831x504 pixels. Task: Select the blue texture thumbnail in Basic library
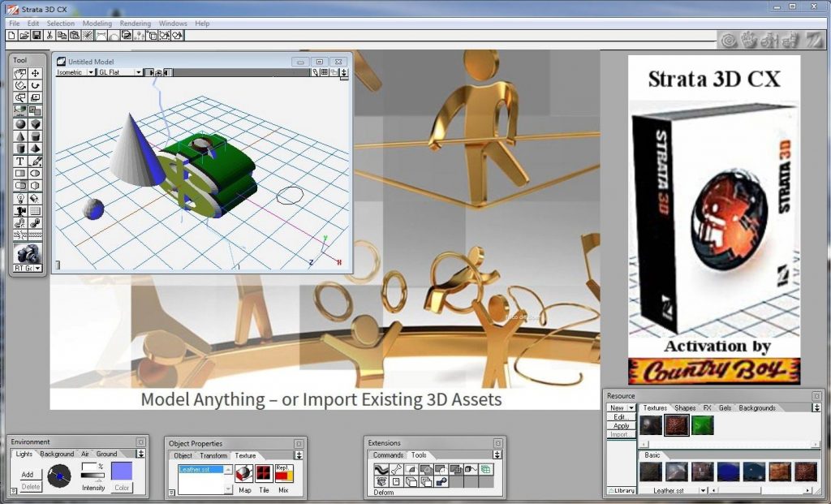[728, 472]
